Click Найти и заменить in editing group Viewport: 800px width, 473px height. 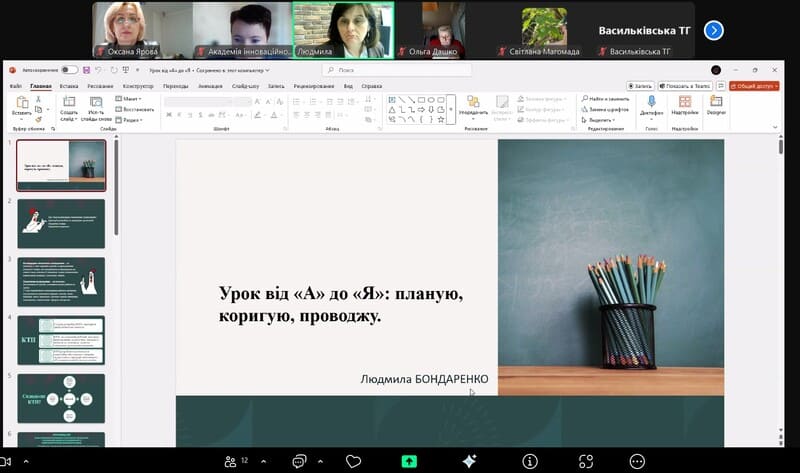coord(605,99)
